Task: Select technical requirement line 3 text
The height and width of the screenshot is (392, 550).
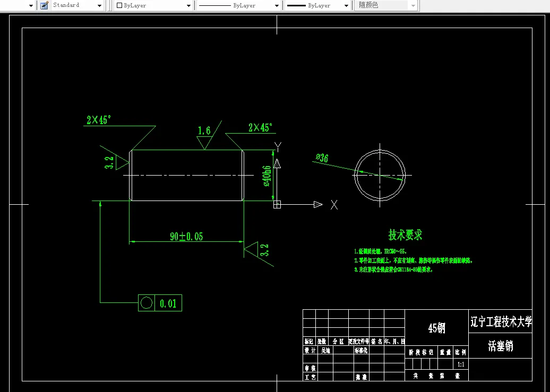Action: point(393,269)
